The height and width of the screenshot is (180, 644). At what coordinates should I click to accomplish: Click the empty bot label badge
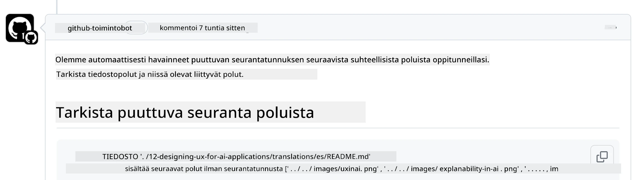pyautogui.click(x=136, y=28)
